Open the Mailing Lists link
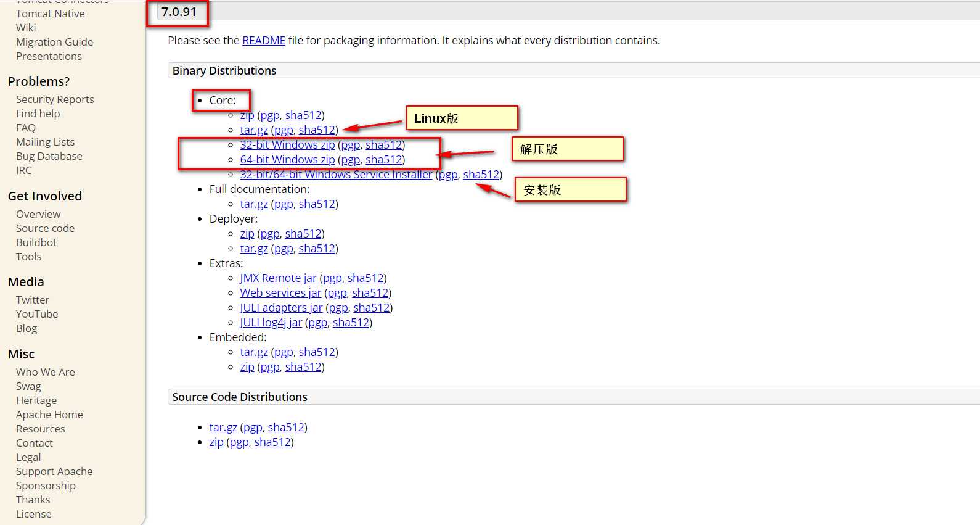Screen dimensions: 980x525 click(45, 142)
